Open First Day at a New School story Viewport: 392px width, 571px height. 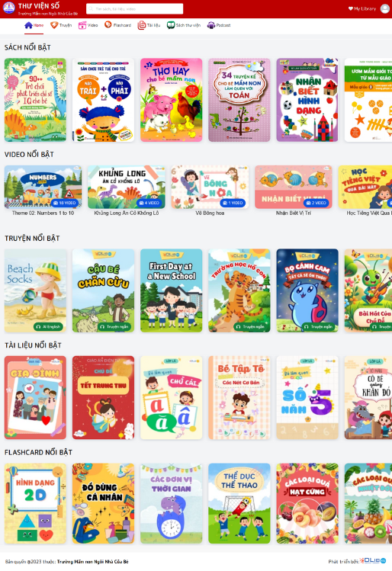point(172,290)
